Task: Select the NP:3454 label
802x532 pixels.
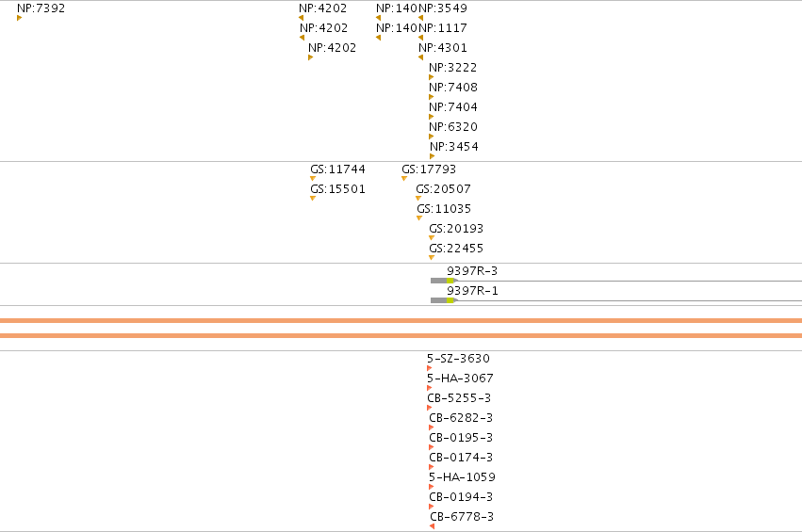Action: [x=454, y=147]
